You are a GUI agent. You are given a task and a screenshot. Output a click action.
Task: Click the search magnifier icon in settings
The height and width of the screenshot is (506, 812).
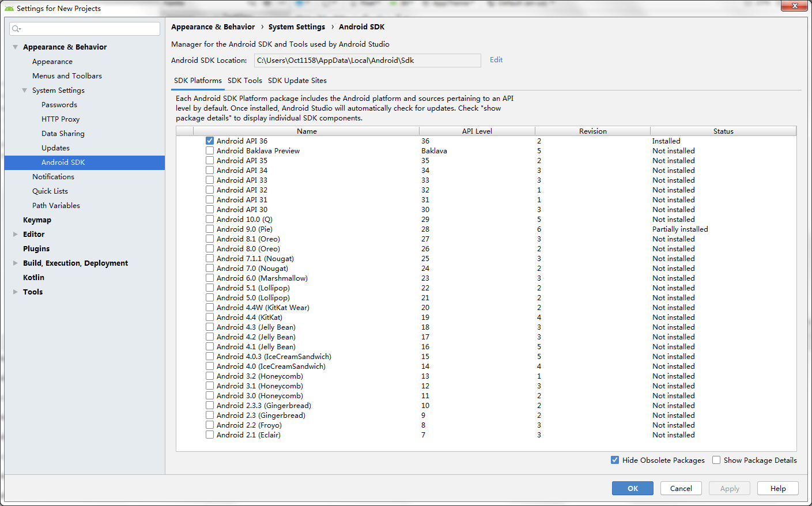click(16, 29)
